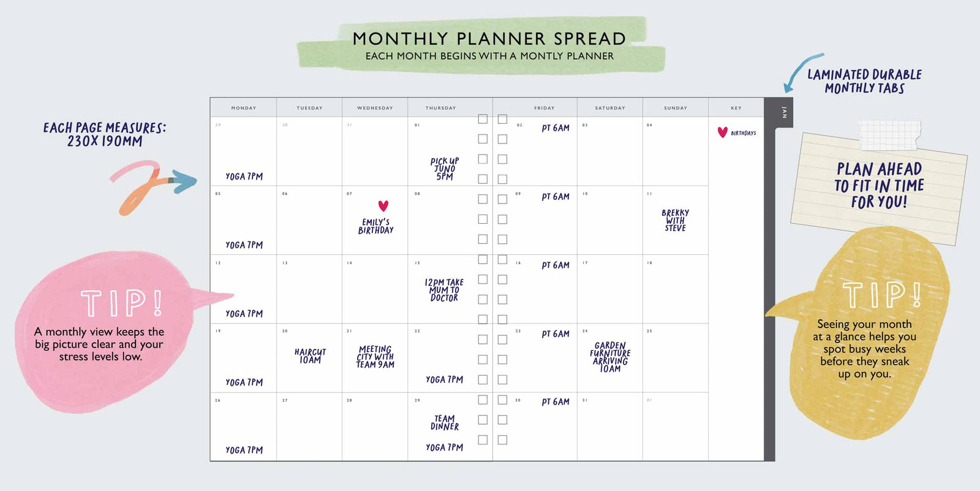This screenshot has height=491, width=980.
Task: Select the pink TIP speech bubble
Action: (x=104, y=331)
